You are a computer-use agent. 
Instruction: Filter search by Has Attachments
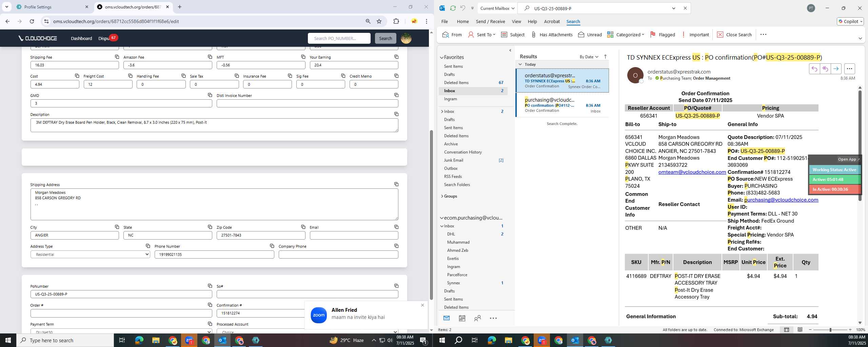coord(552,35)
